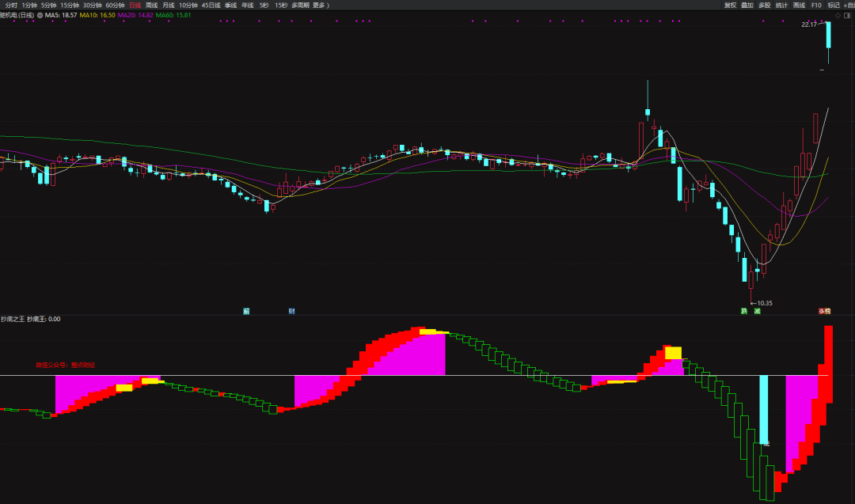This screenshot has height=504, width=855.
Task: Switch to 周线 weekly chart
Action: pos(151,5)
